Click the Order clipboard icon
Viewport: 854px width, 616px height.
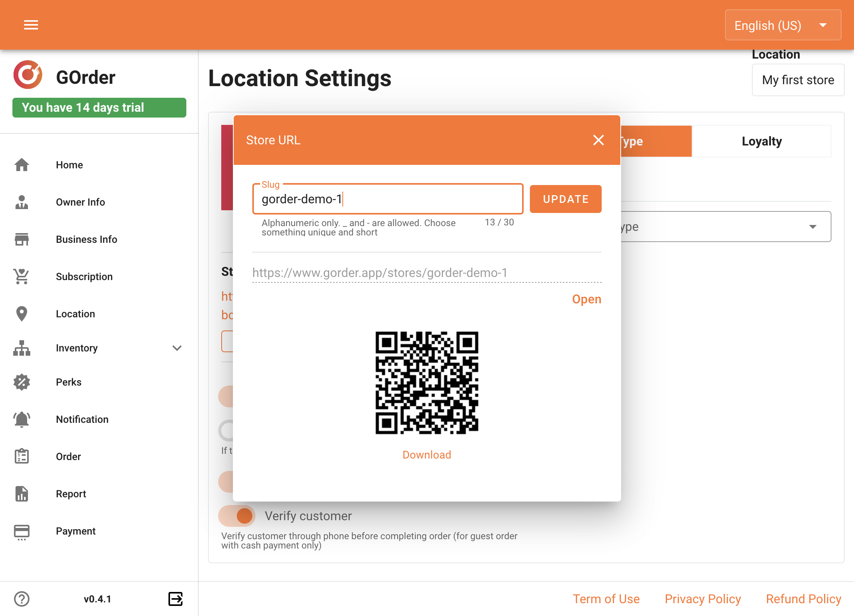[x=22, y=457]
